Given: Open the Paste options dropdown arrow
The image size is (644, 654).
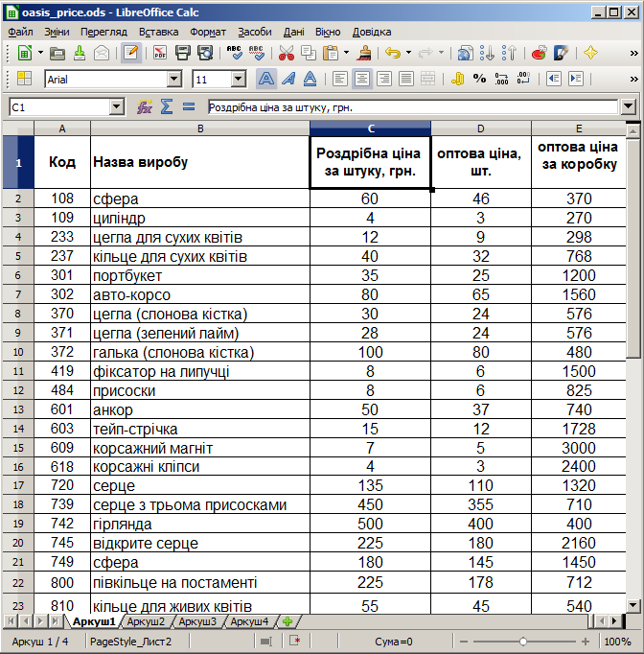Looking at the screenshot, I should pos(346,53).
